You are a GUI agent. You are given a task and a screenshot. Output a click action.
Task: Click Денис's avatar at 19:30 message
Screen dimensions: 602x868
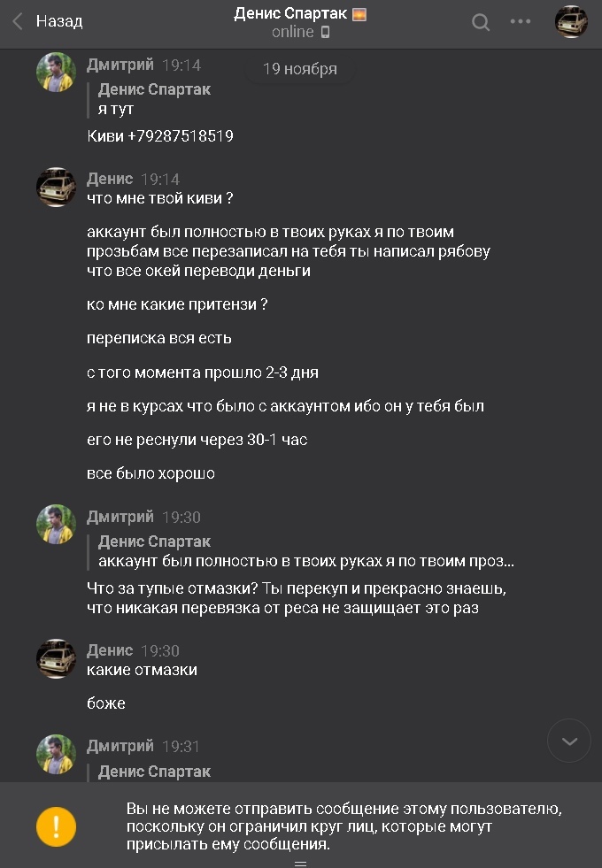coord(56,659)
